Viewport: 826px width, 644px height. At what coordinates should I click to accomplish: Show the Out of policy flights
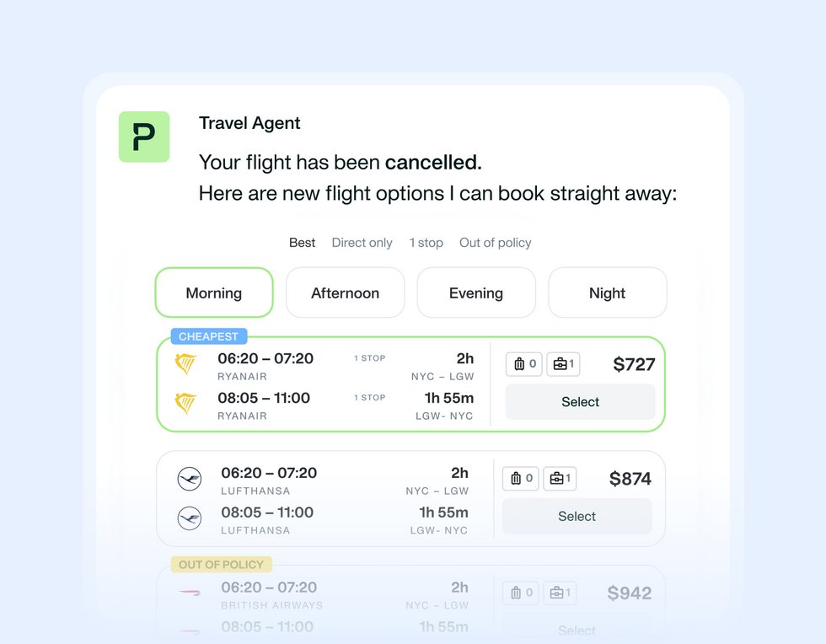(x=495, y=243)
